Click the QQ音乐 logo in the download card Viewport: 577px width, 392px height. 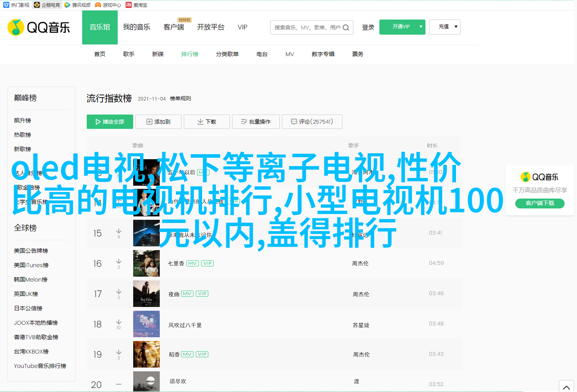click(x=539, y=177)
